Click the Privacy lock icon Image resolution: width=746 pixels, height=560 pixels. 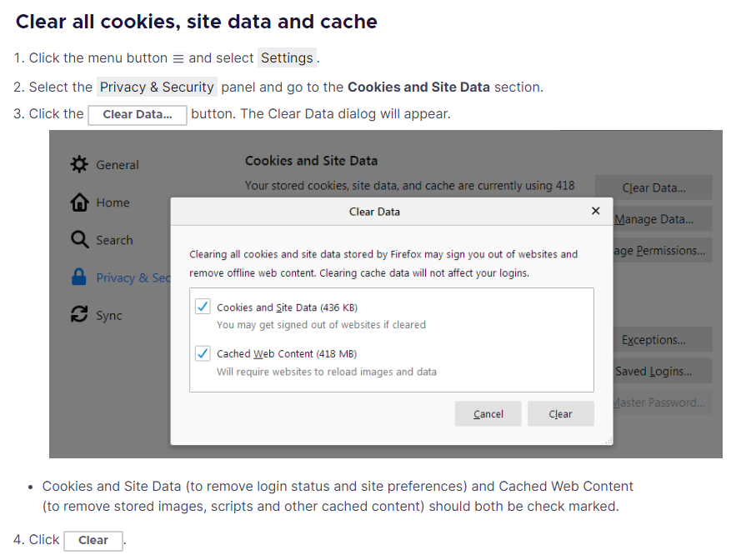(80, 277)
